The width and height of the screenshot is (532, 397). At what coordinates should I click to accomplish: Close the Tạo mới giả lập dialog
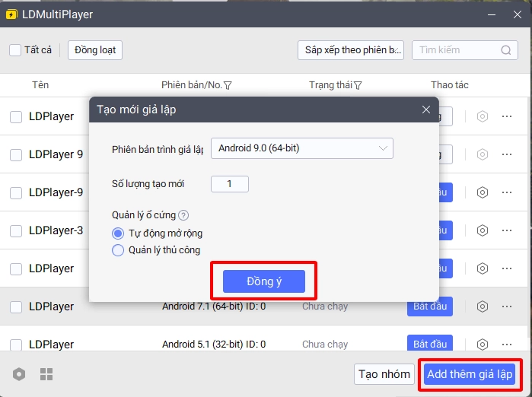point(426,110)
